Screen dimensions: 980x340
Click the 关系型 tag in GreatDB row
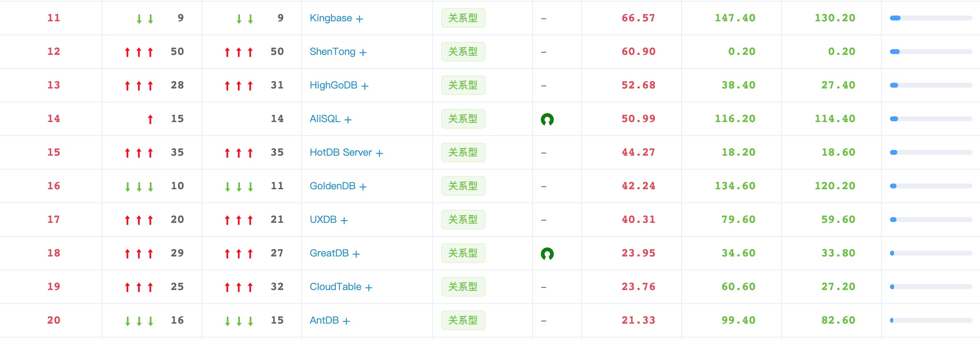(x=463, y=253)
